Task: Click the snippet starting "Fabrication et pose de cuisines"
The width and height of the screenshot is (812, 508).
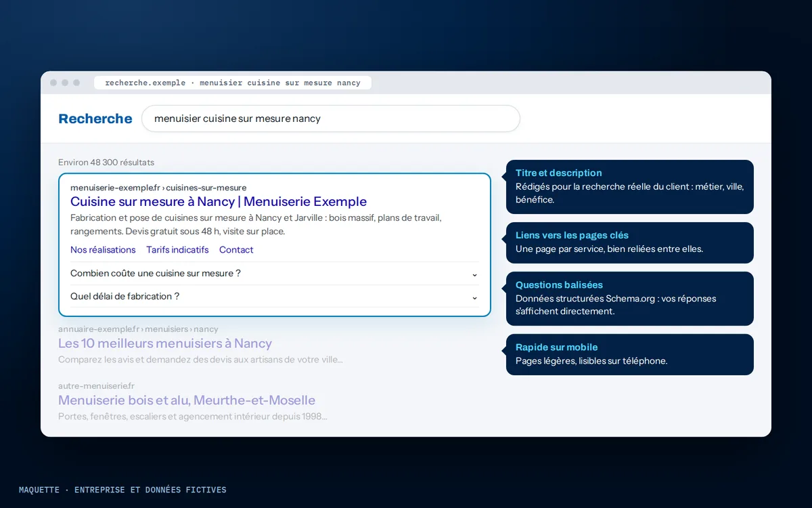Action: [256, 225]
